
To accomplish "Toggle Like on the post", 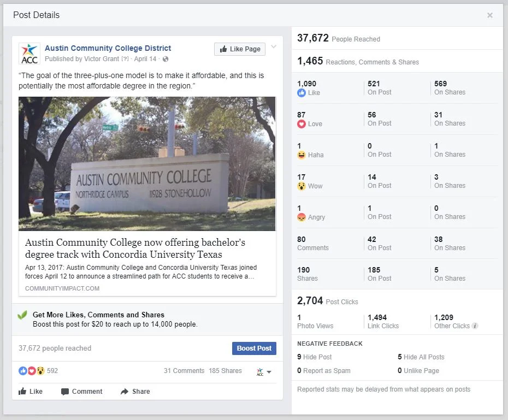I will click(x=31, y=391).
